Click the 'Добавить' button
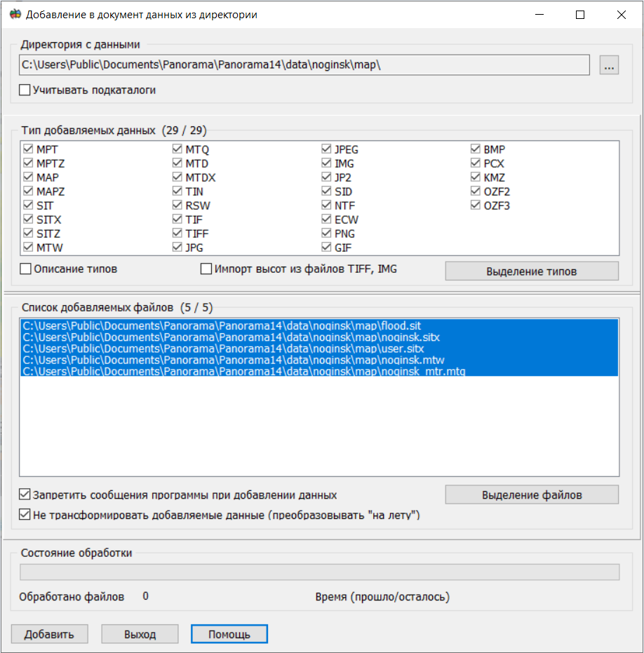644x653 pixels. coord(49,634)
